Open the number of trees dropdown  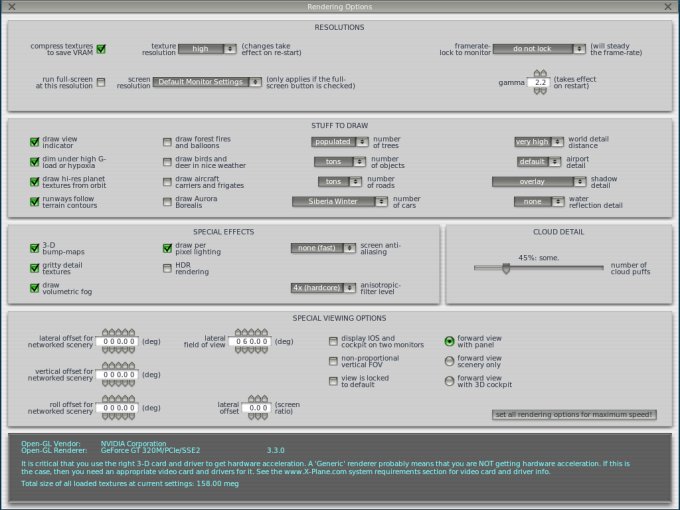340,142
